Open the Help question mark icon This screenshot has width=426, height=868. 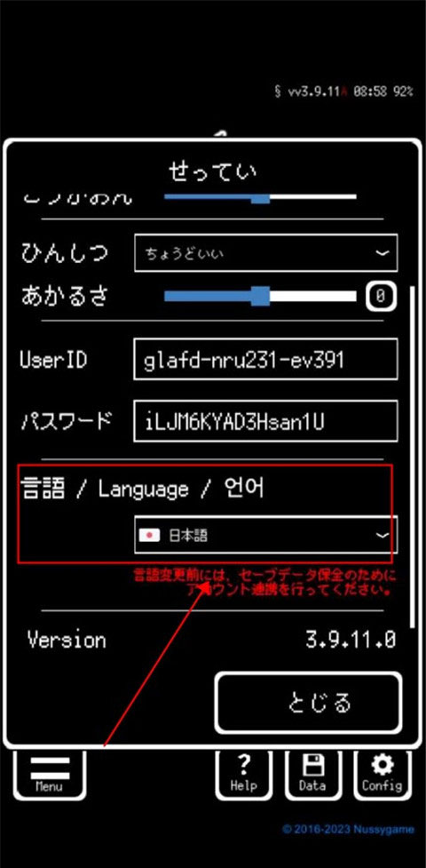click(243, 773)
